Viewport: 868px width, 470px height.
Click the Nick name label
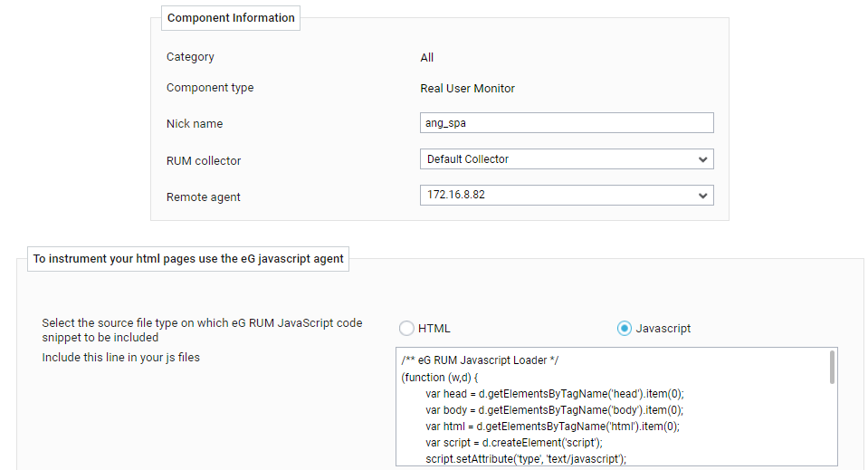(x=195, y=123)
